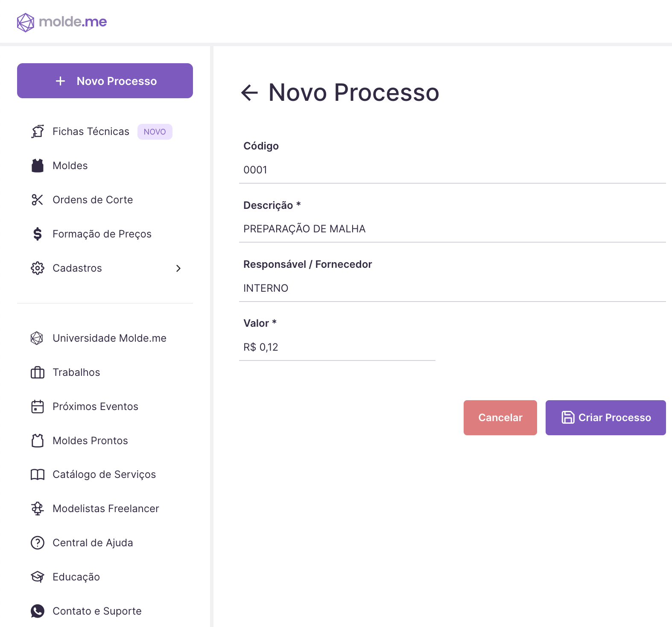Viewport: 672px width, 627px height.
Task: Click the WhatsApp icon for Contato e Suporte
Action: pos(38,611)
